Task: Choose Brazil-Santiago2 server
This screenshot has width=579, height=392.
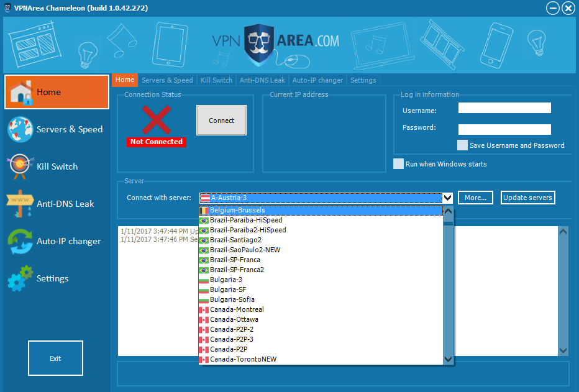Action: 321,240
